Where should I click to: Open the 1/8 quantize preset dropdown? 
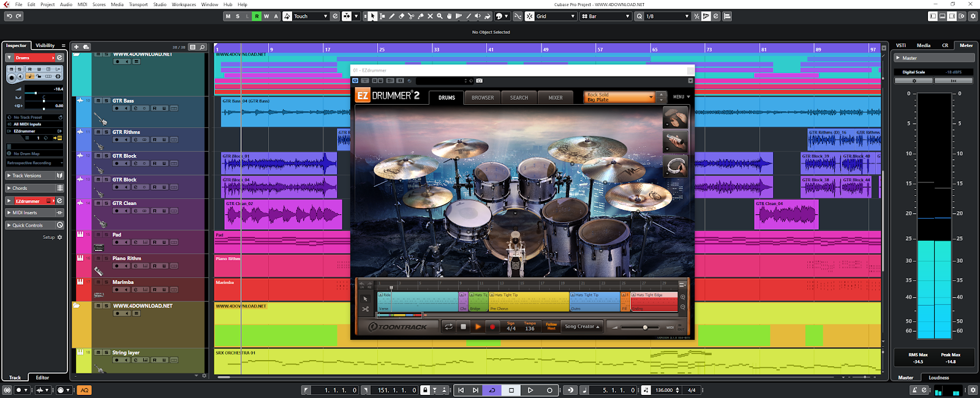click(x=667, y=16)
